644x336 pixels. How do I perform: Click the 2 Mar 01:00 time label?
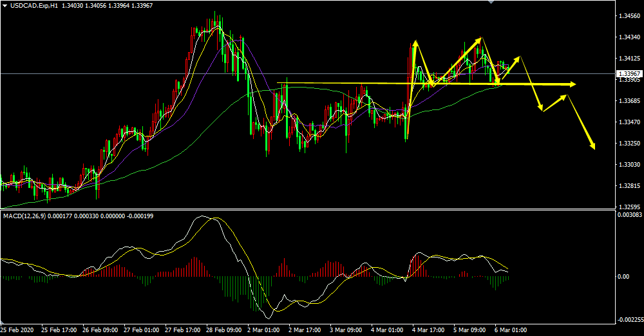(263, 330)
